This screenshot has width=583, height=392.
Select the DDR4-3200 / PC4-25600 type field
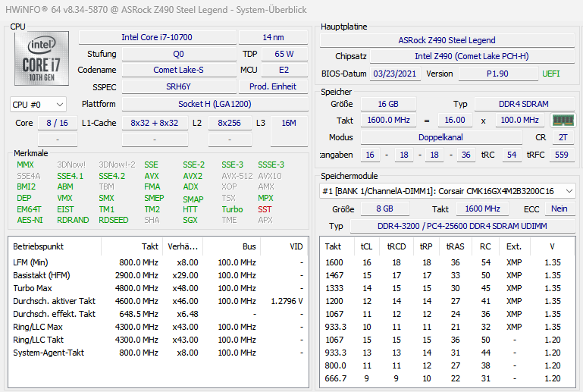click(462, 226)
